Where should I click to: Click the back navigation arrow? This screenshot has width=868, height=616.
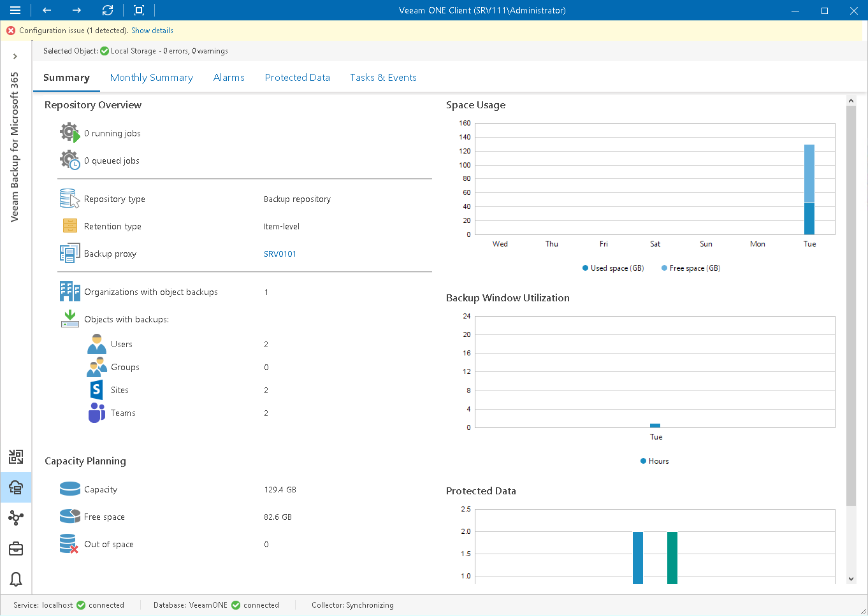[x=45, y=10]
